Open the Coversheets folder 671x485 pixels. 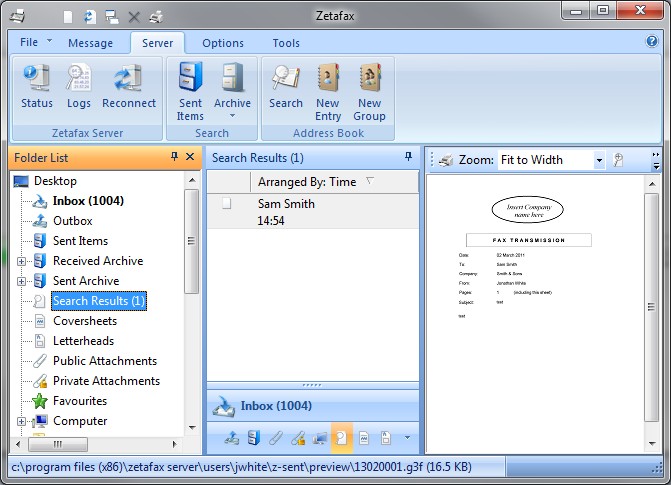[85, 321]
